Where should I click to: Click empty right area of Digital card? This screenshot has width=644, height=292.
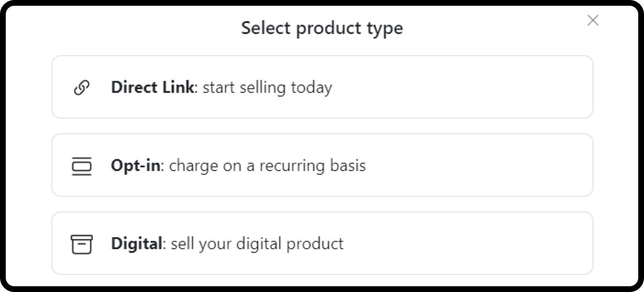tap(480, 243)
